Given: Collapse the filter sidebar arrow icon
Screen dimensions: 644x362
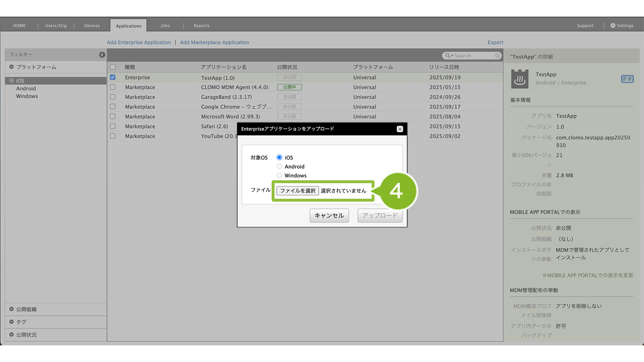Looking at the screenshot, I should (102, 55).
